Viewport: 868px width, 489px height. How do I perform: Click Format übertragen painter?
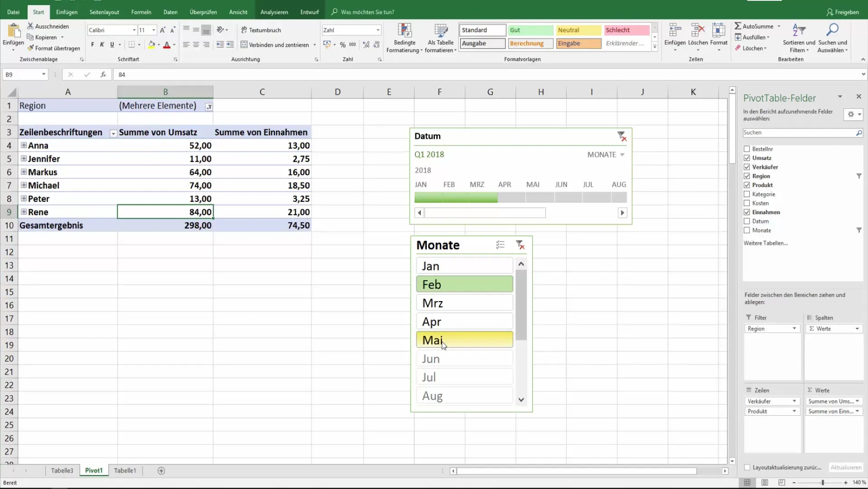pos(53,48)
